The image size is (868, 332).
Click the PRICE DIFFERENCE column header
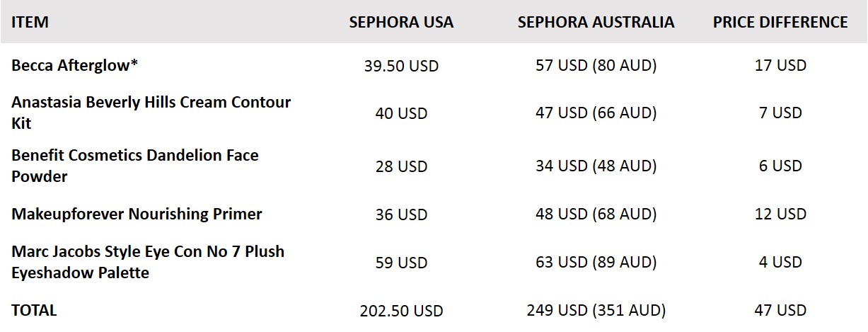[780, 22]
